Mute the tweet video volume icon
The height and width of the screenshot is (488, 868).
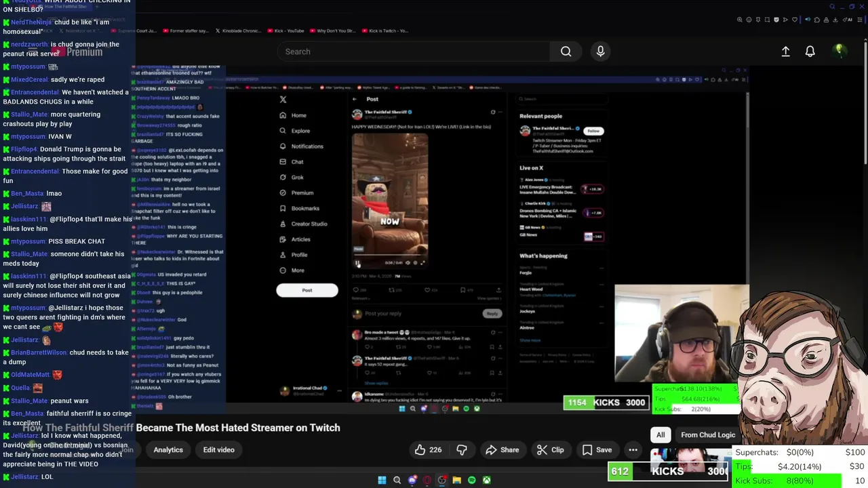pyautogui.click(x=408, y=263)
